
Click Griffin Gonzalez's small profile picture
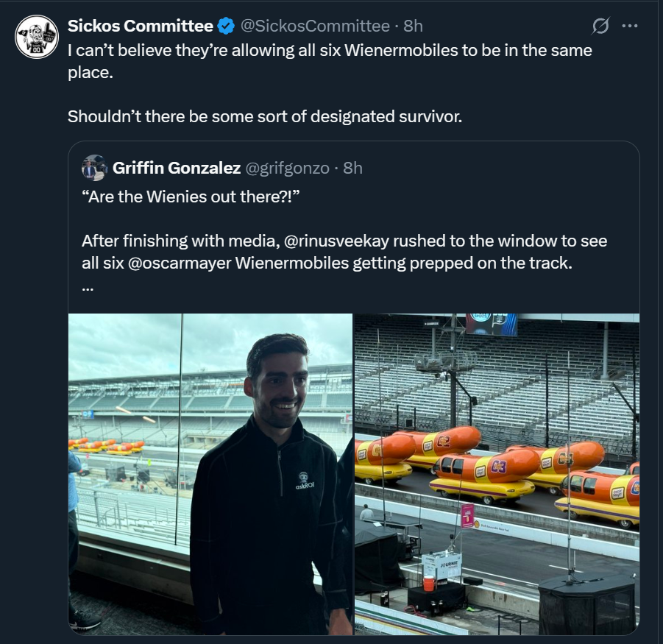pos(94,168)
